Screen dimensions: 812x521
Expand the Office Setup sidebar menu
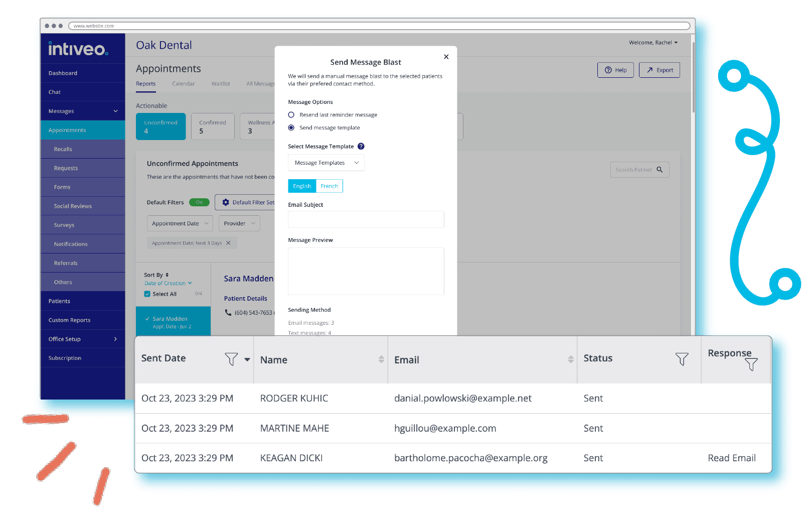click(83, 339)
